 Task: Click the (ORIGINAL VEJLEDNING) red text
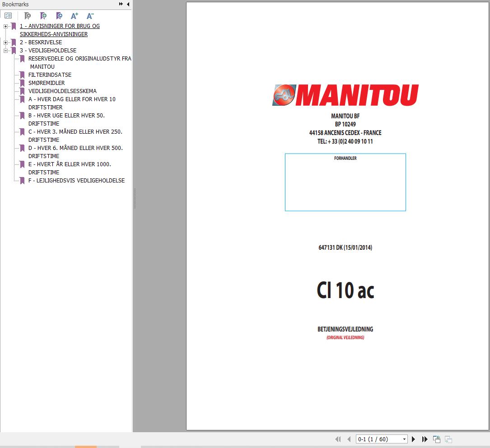pyautogui.click(x=345, y=337)
